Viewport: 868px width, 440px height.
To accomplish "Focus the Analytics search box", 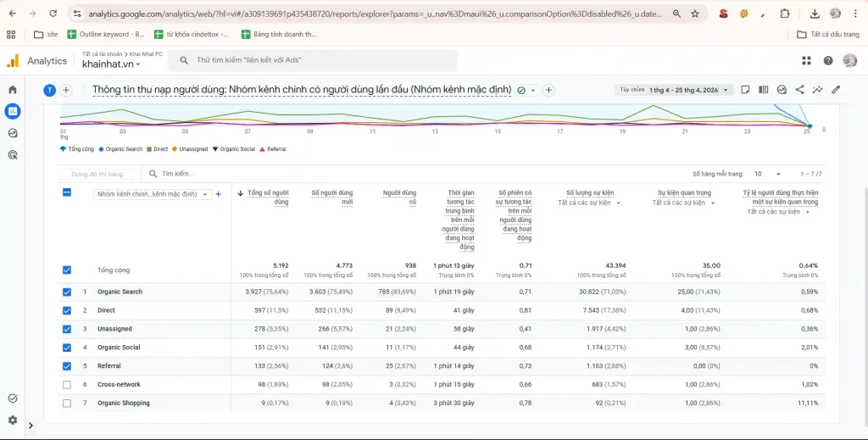I will tap(313, 60).
